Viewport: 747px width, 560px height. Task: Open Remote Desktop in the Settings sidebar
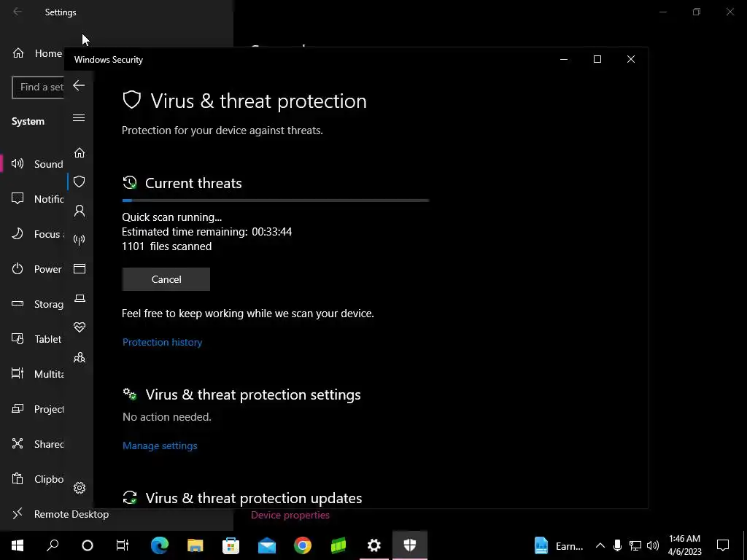61,514
